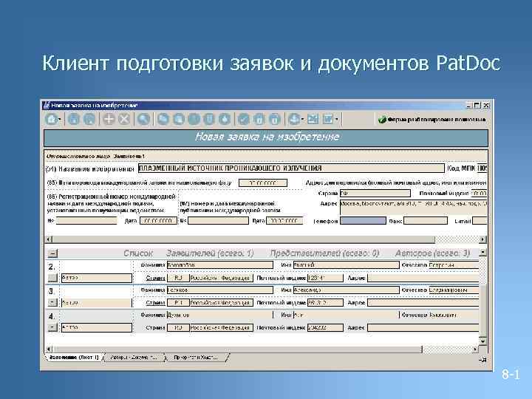Click the № field under field (86)
This screenshot has width=532, height=399.
click(86, 221)
